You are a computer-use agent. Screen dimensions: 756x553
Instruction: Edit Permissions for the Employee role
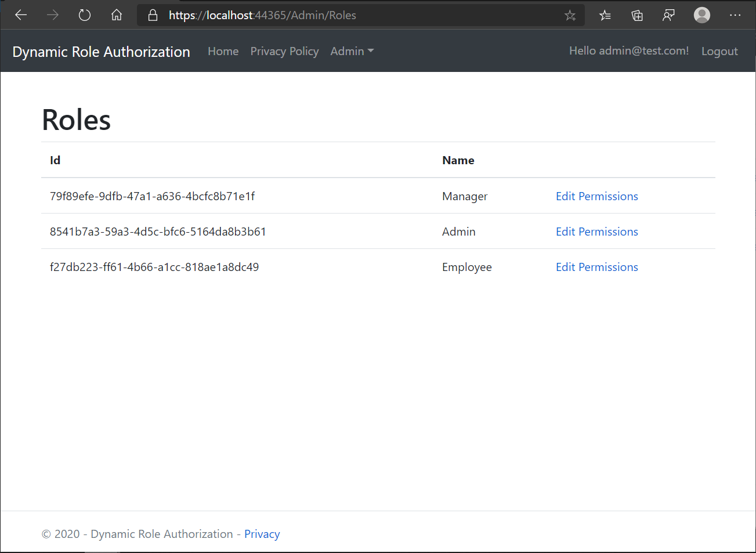point(597,267)
